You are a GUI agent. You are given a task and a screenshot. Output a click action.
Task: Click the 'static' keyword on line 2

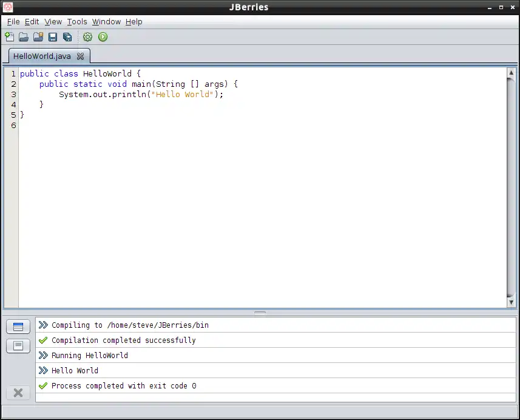point(88,84)
